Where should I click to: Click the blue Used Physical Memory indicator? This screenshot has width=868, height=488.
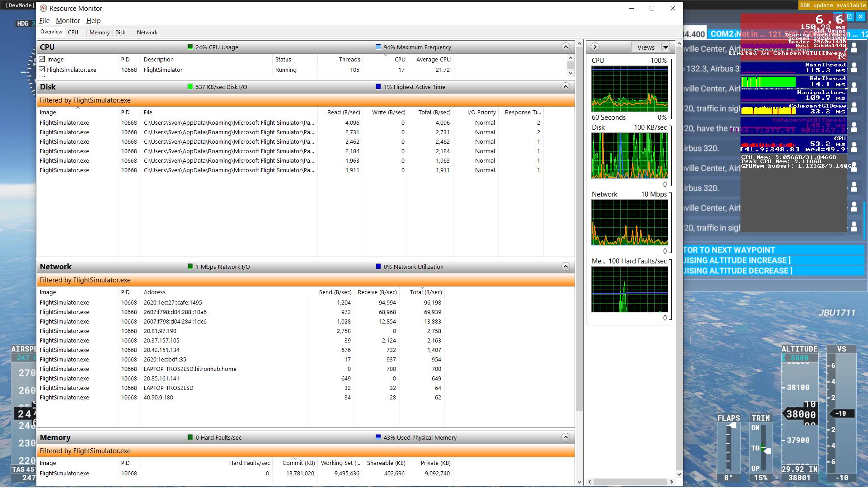378,437
